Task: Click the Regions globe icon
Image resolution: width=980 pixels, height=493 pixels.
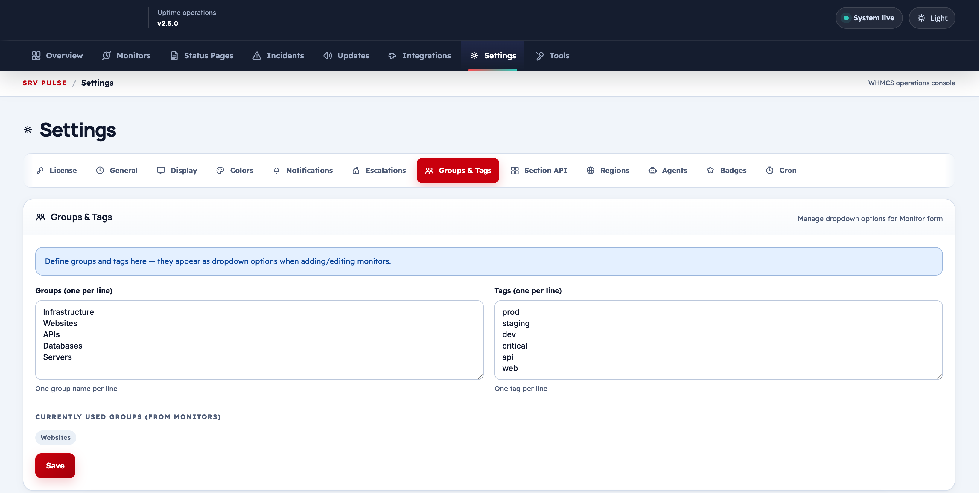Action: tap(591, 171)
